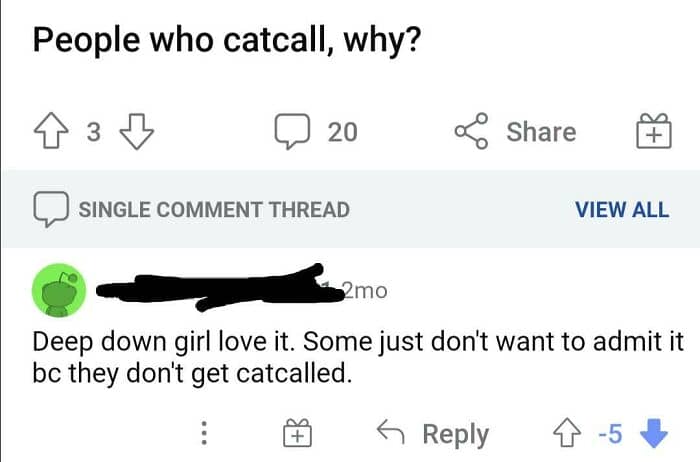Toggle upvote on the comment

click(568, 433)
